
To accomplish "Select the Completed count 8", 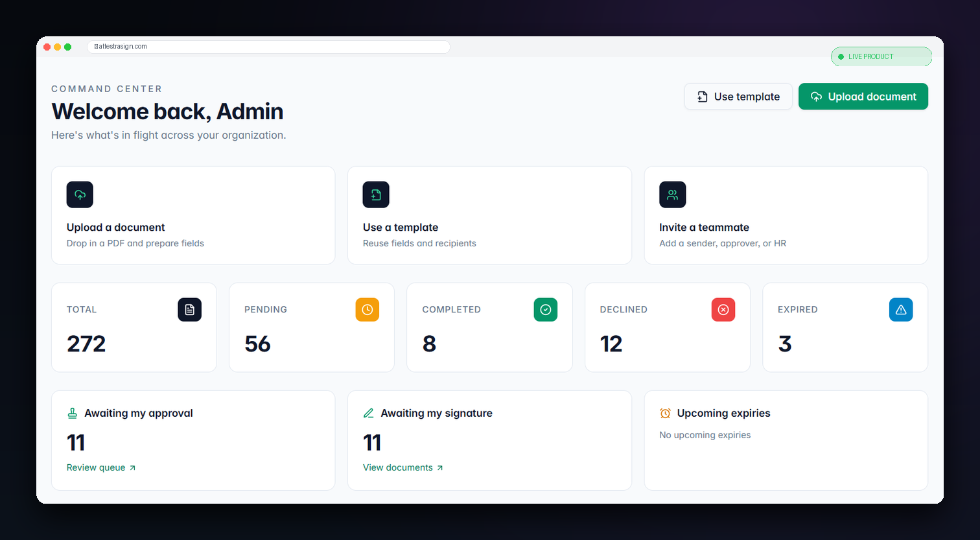I will (x=429, y=344).
